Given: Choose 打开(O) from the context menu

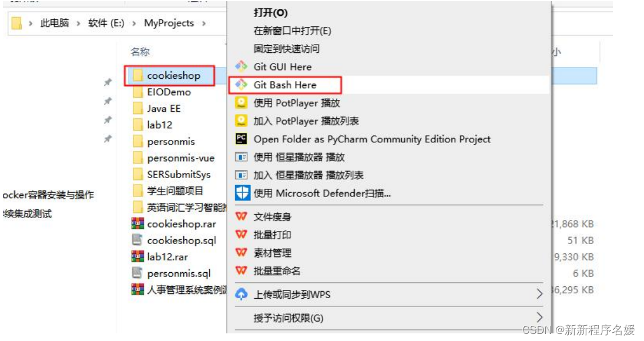Looking at the screenshot, I should point(270,13).
